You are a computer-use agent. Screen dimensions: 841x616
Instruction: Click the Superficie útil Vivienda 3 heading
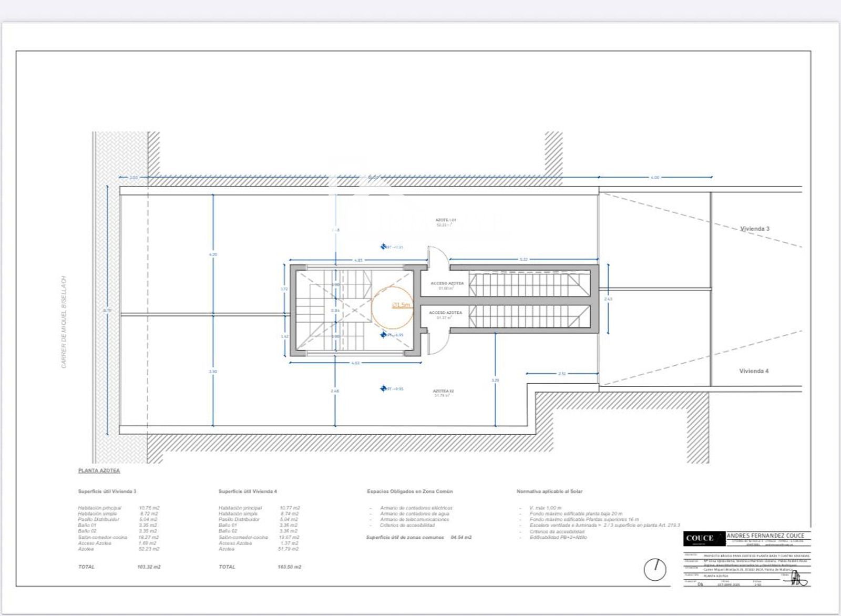tap(107, 491)
